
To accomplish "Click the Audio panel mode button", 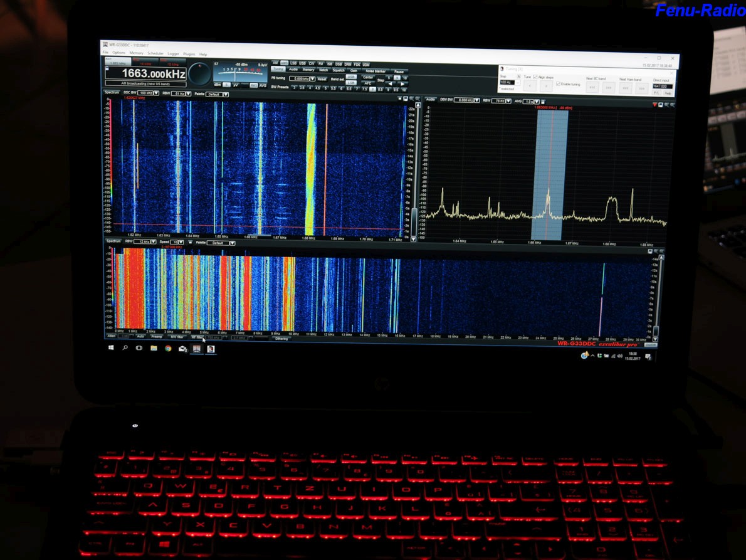I will tap(430, 100).
